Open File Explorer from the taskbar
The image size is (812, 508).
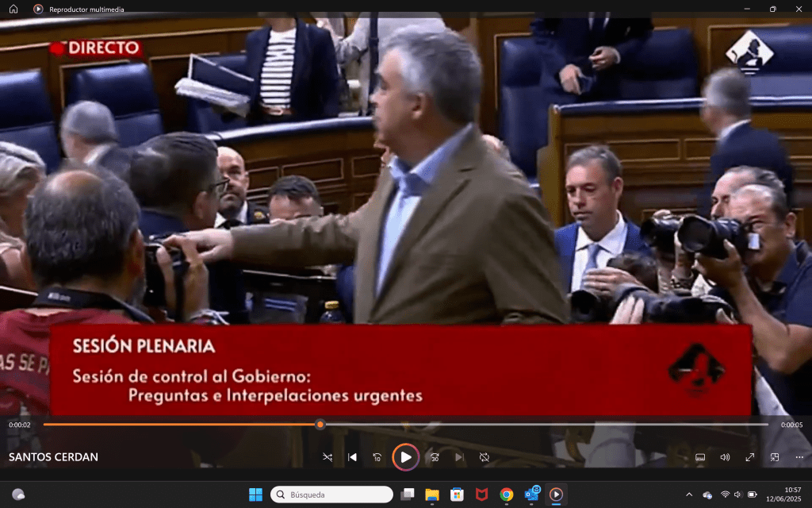(x=432, y=495)
